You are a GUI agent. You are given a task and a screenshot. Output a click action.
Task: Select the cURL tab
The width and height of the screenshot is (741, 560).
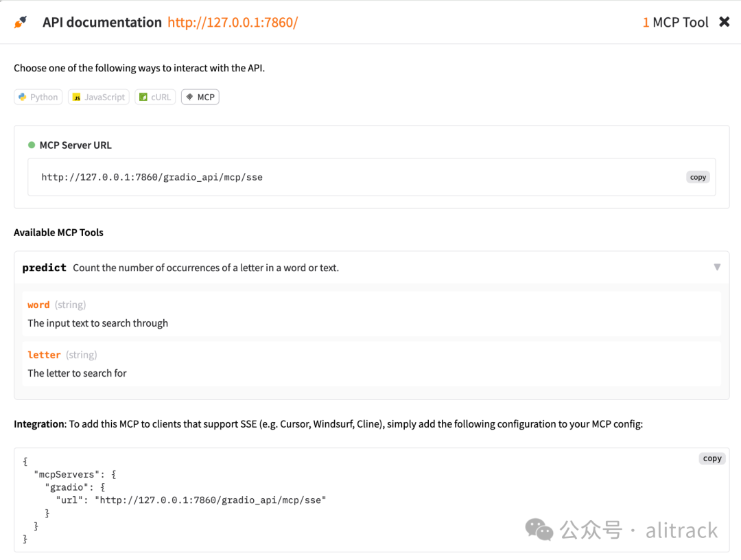156,97
